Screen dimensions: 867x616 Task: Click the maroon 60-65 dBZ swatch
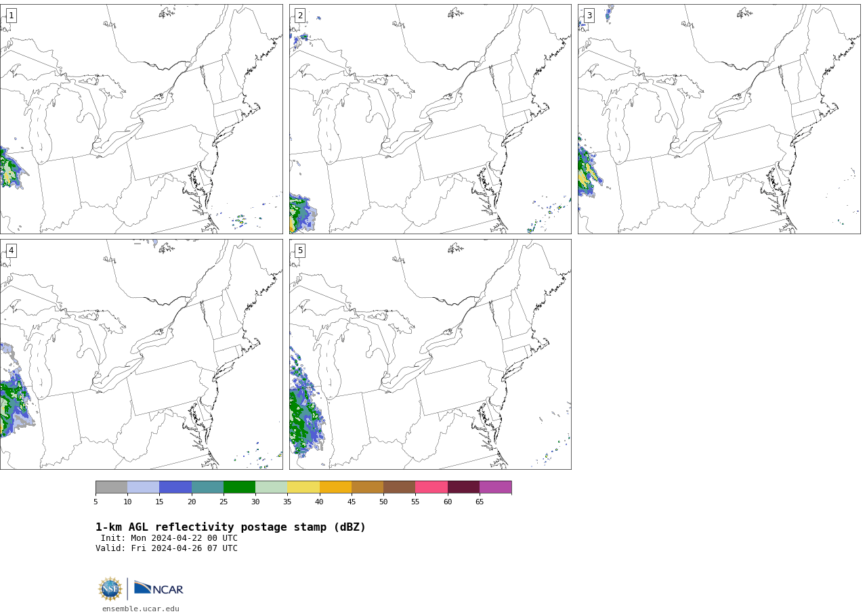[x=463, y=487]
